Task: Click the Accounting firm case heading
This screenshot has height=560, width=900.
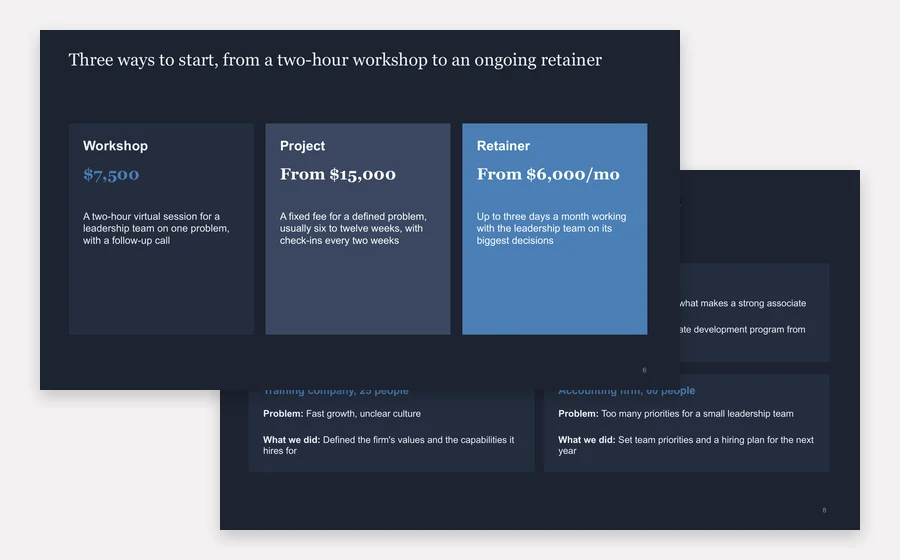Action: click(626, 392)
